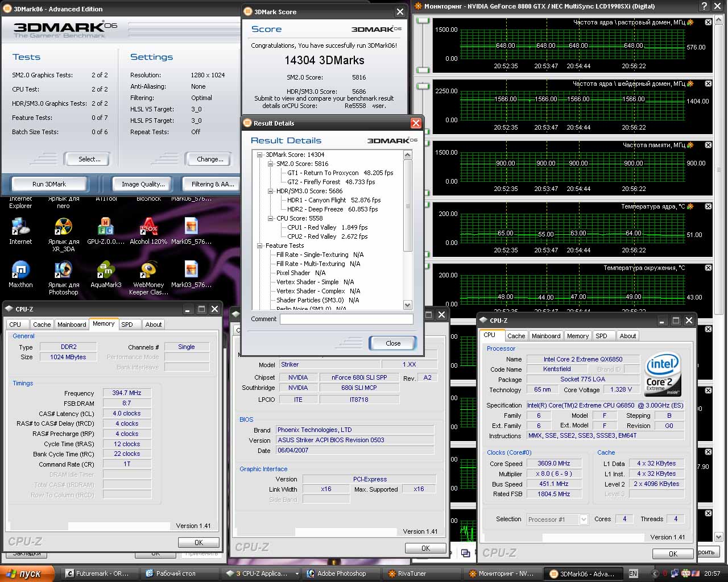Collapse the HDR/SM3.0 Score: 5686 node

point(271,191)
